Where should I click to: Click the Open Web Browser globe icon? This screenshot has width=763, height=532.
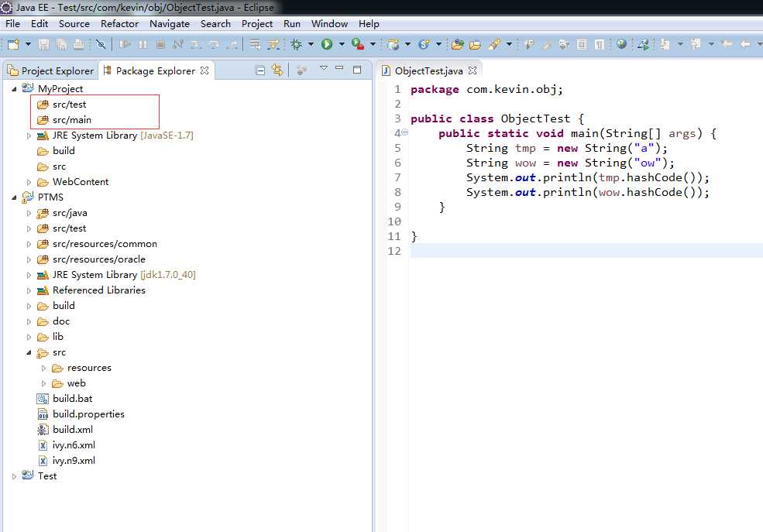621,45
